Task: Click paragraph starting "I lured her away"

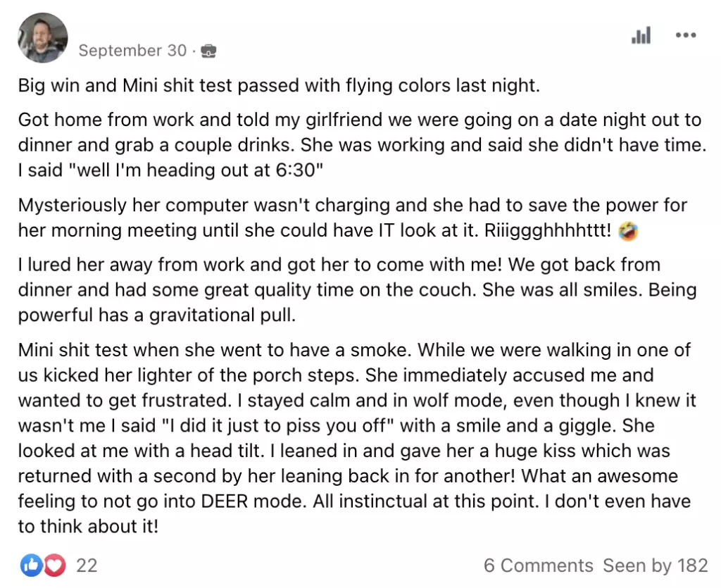Action: [357, 290]
